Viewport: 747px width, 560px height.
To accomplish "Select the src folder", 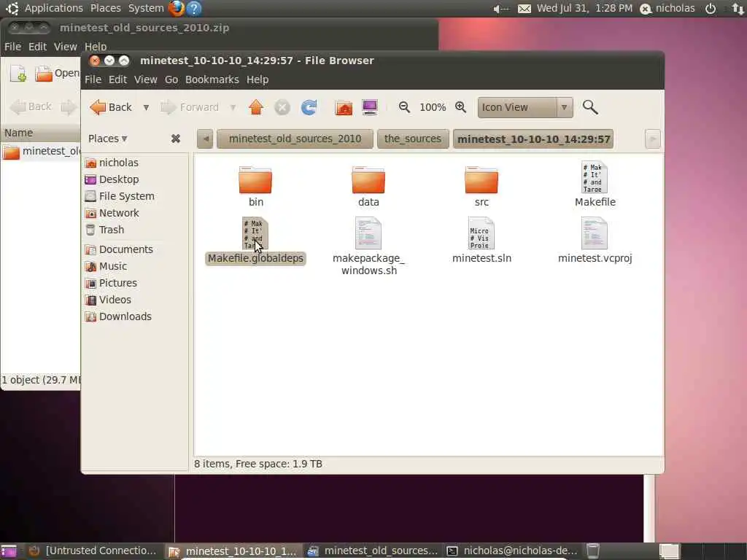I will click(x=481, y=186).
